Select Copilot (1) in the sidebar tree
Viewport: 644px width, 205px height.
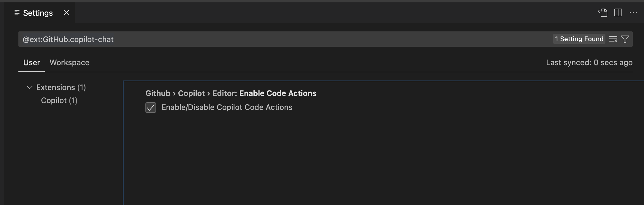pyautogui.click(x=59, y=100)
